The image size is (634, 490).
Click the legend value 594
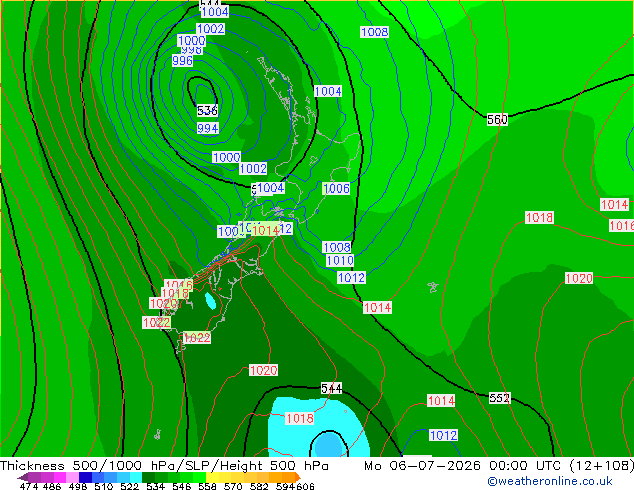tap(285, 486)
